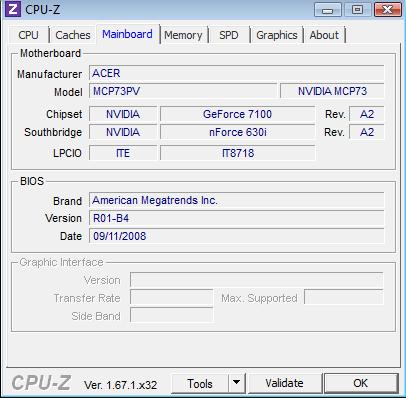Click the nForce 630i southbridge value

point(237,132)
